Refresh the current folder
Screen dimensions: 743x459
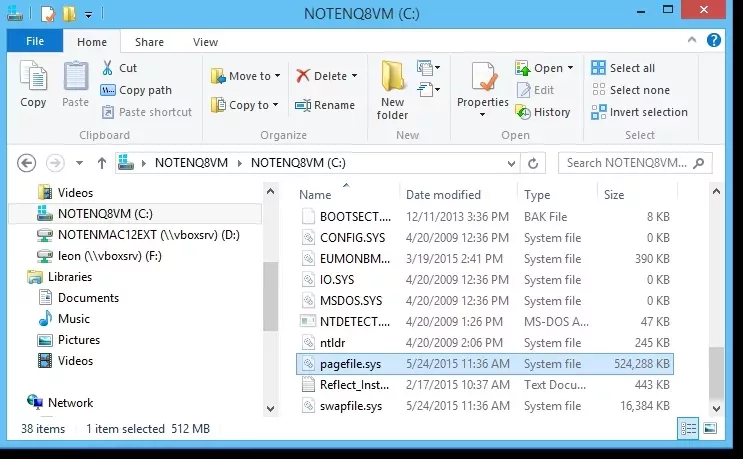pyautogui.click(x=533, y=163)
